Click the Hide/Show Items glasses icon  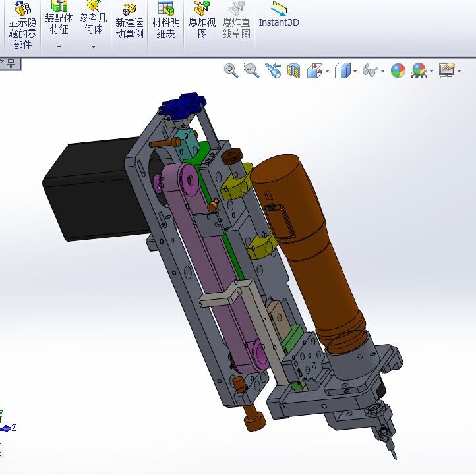370,70
